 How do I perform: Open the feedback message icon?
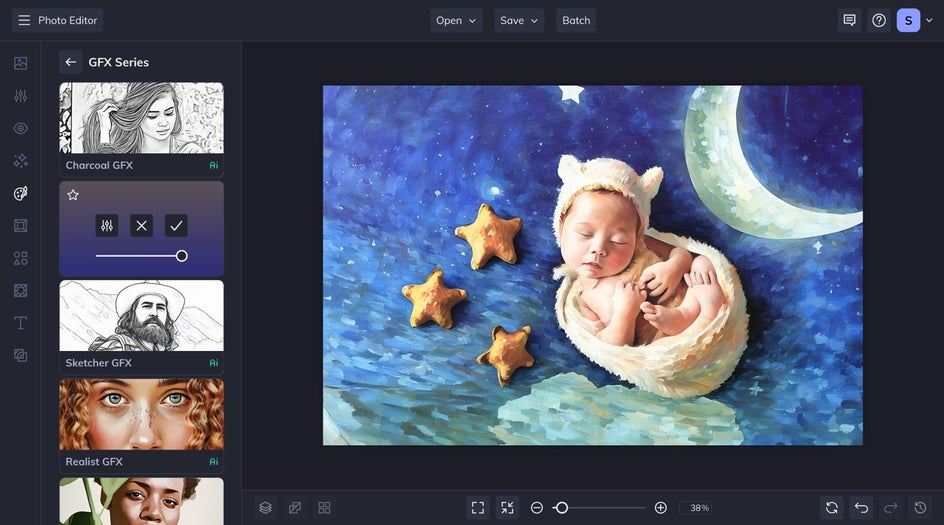tap(849, 20)
